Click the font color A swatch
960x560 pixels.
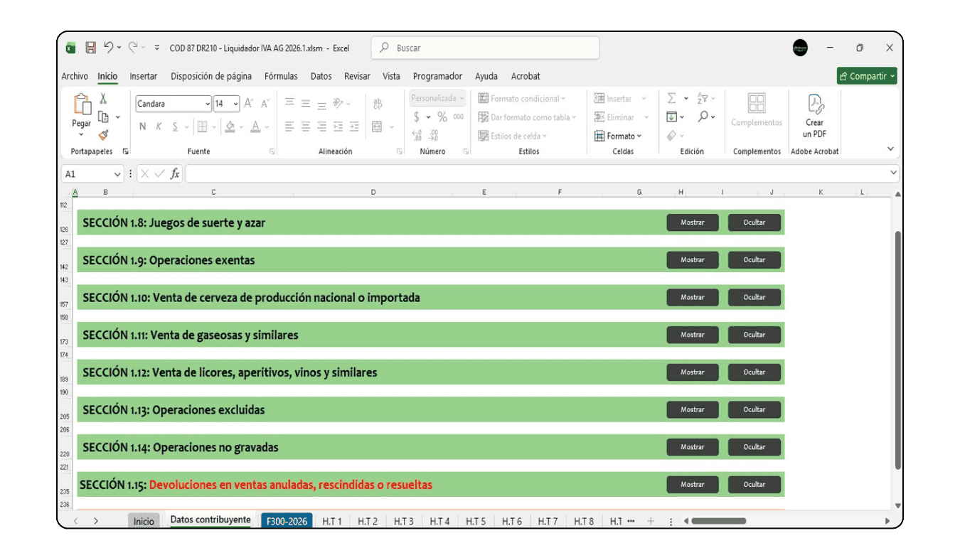pyautogui.click(x=255, y=126)
